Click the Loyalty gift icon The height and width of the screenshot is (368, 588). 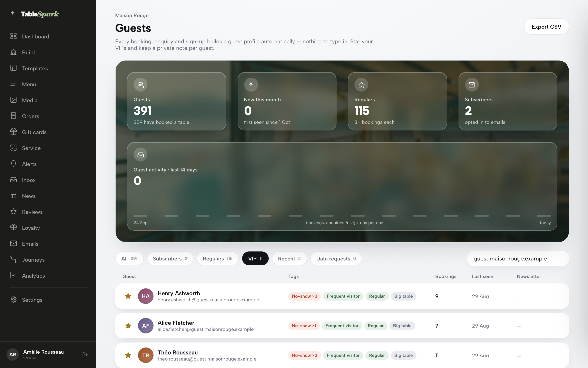pos(13,228)
